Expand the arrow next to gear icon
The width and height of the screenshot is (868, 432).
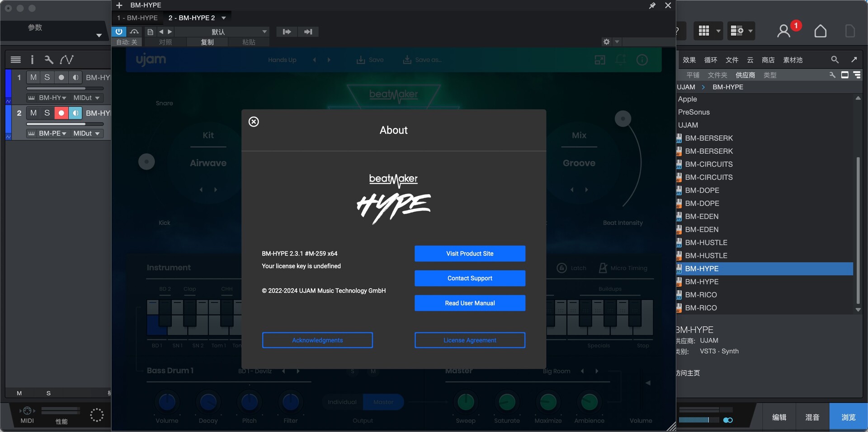tap(617, 42)
